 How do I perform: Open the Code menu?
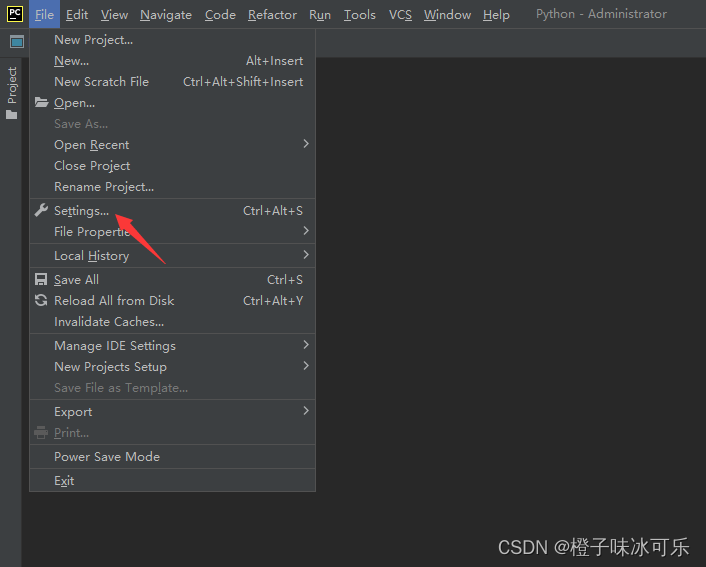point(220,14)
